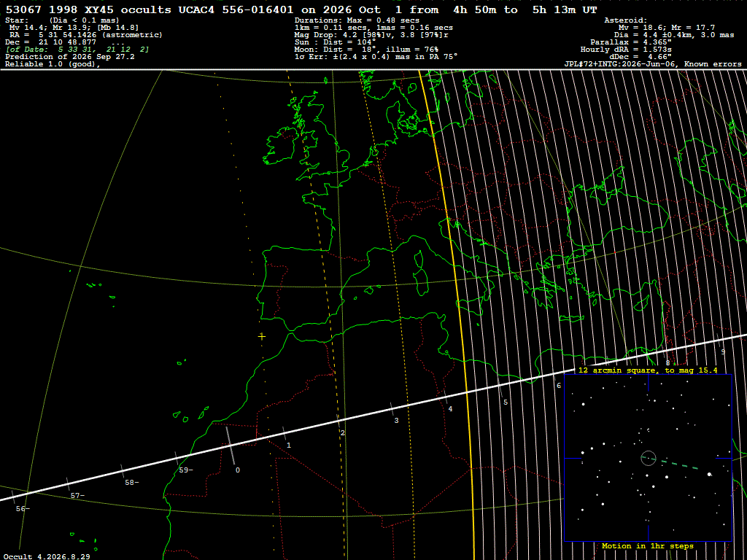Click the 'Motion in 1hr steps' label
Screen dimensions: 747x560
(x=648, y=545)
